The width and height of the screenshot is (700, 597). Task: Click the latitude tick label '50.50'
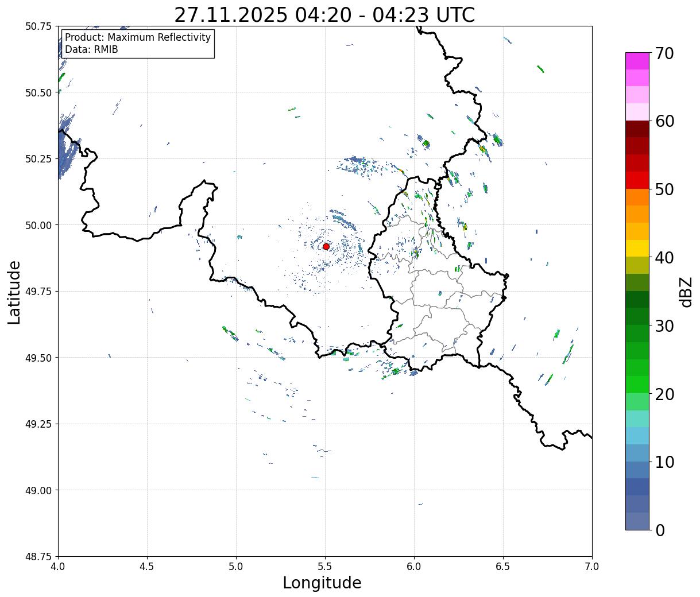(x=38, y=92)
